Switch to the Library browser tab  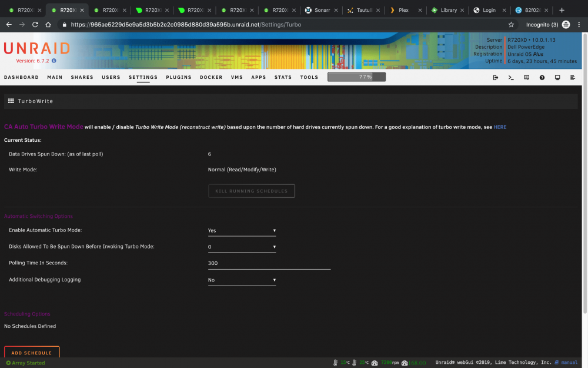(447, 10)
